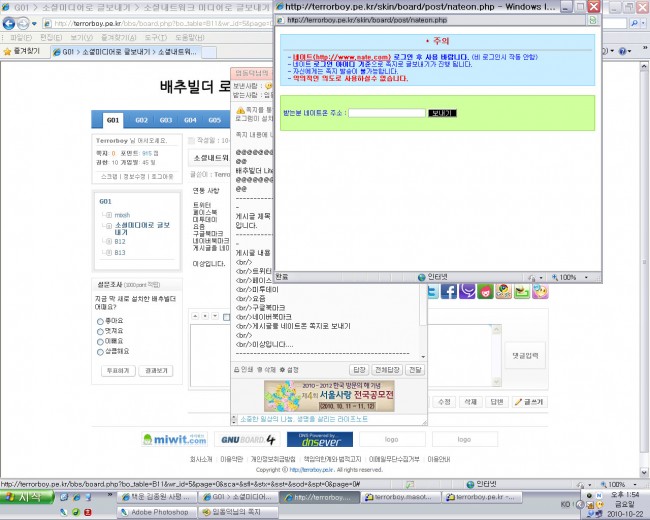The height and width of the screenshot is (520, 650).
Task: Open popup status bar security dropdown arrow
Action: click(541, 277)
